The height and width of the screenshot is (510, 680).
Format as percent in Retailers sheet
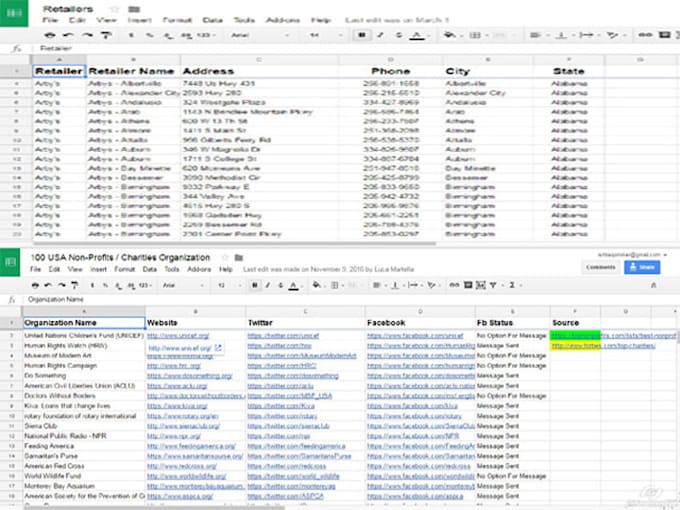150,35
